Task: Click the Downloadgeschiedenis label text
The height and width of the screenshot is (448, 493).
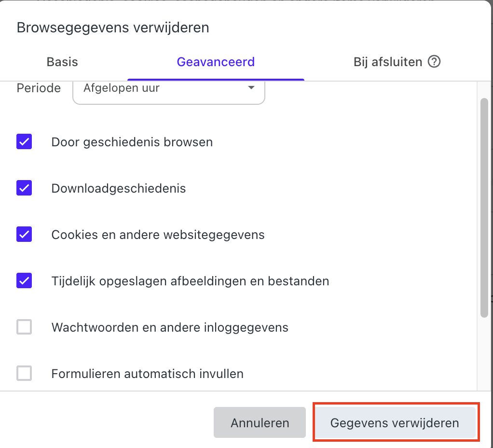Action: click(x=118, y=188)
